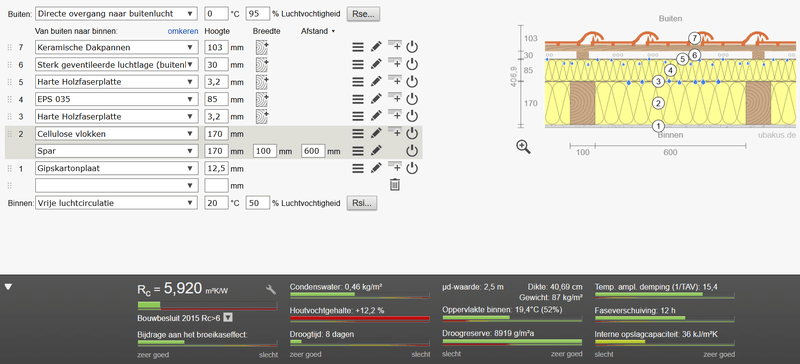Open layer menu for EPS 035 row

coord(358,100)
